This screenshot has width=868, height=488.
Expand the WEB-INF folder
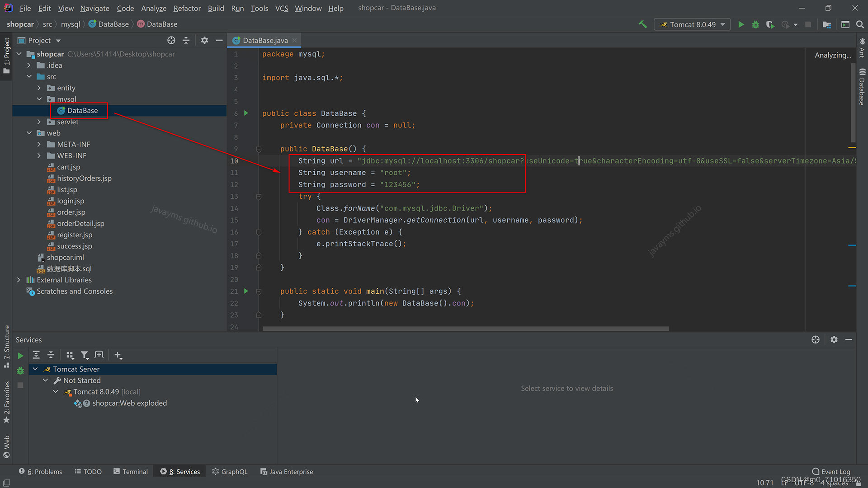[39, 155]
